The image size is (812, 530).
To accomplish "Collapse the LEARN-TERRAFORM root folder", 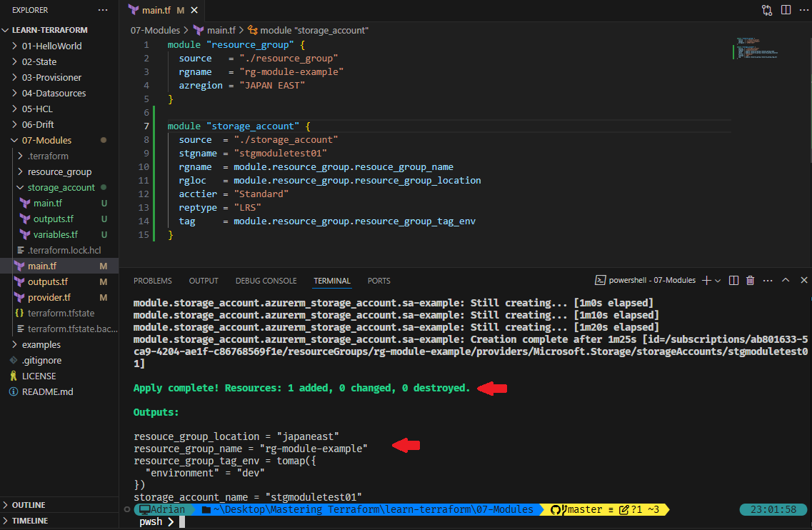I will (6, 30).
